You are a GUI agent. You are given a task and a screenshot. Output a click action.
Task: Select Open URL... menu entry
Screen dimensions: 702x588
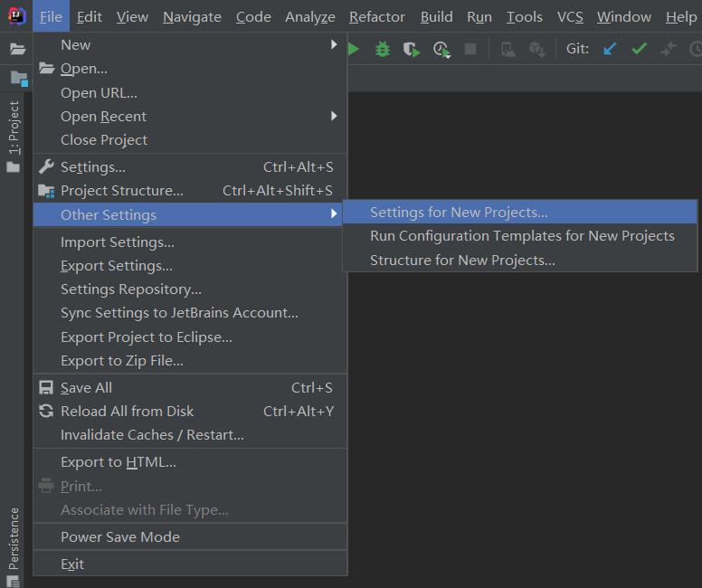[190, 92]
